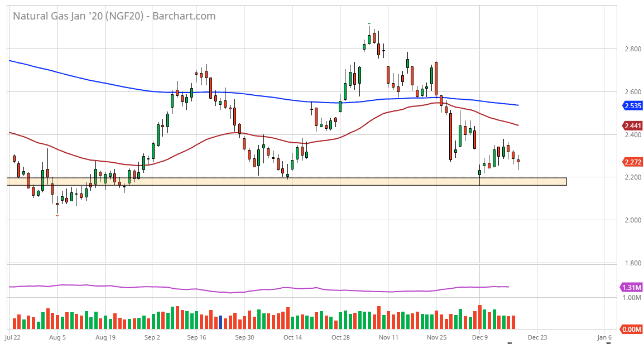This screenshot has width=644, height=344.
Task: Click the blue 2.535 moving average label
Action: pyautogui.click(x=632, y=106)
